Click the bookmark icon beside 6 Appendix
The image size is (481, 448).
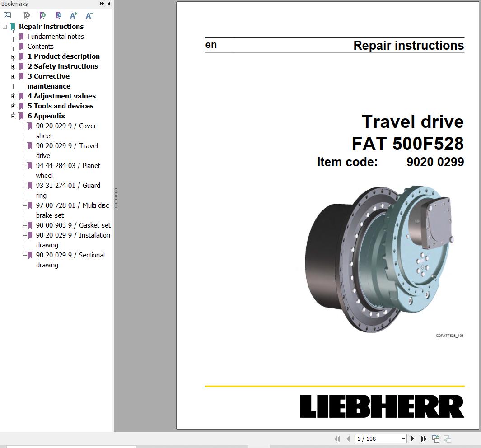22,116
